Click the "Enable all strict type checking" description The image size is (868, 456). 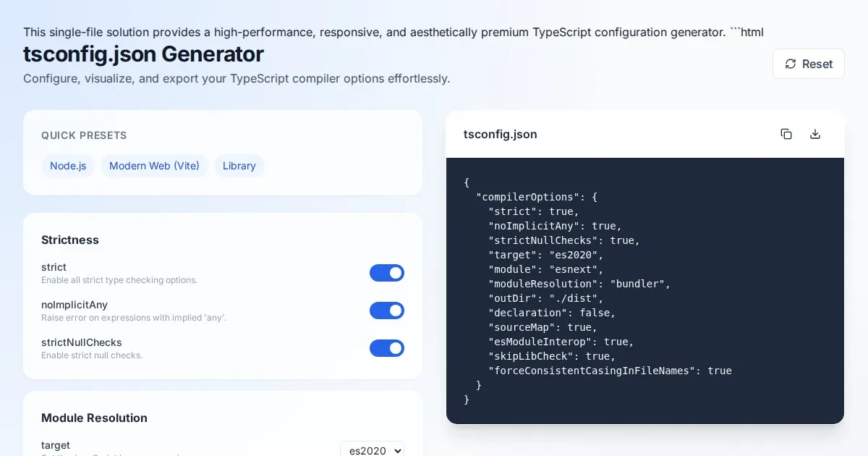pos(119,280)
